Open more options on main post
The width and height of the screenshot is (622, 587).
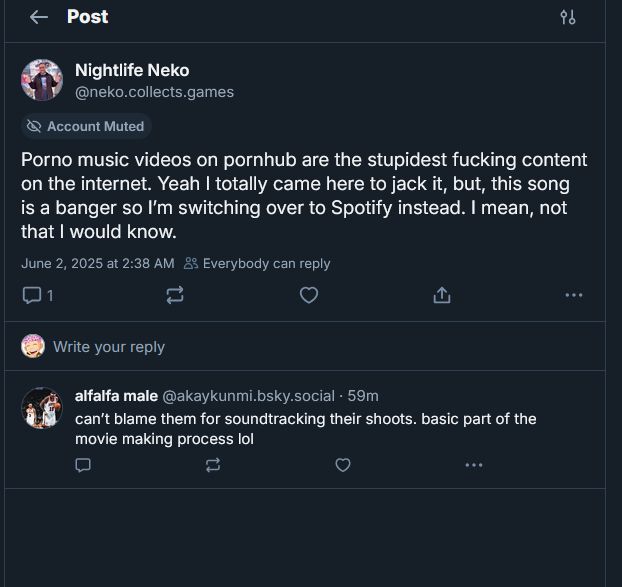tap(573, 295)
